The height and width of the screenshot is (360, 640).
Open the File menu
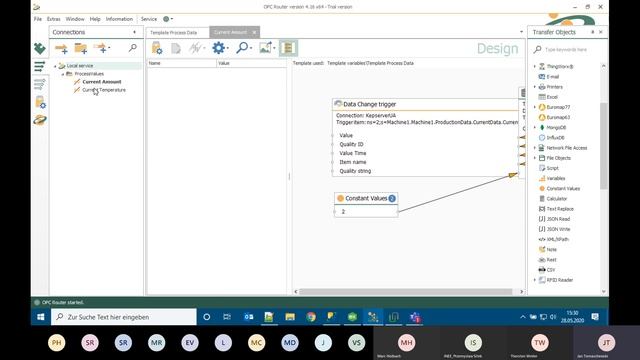pos(38,19)
